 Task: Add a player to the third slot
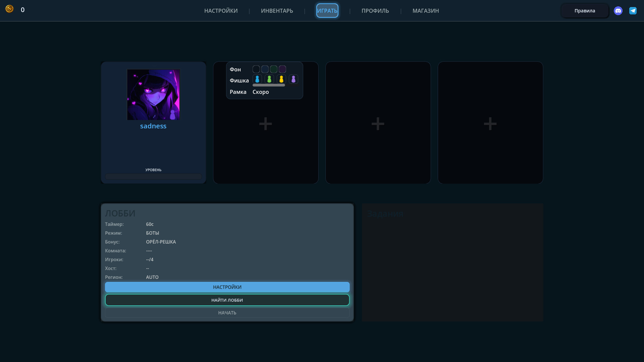(378, 124)
